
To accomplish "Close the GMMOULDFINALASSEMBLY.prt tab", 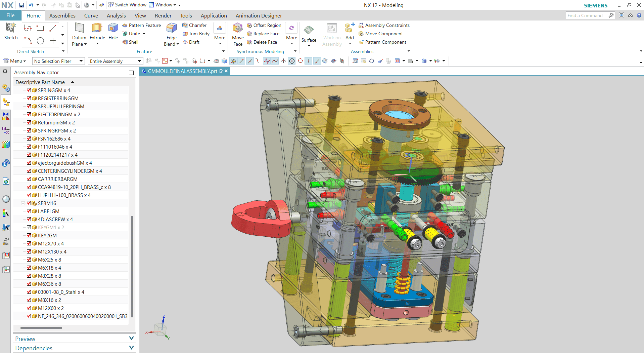I will [x=226, y=71].
